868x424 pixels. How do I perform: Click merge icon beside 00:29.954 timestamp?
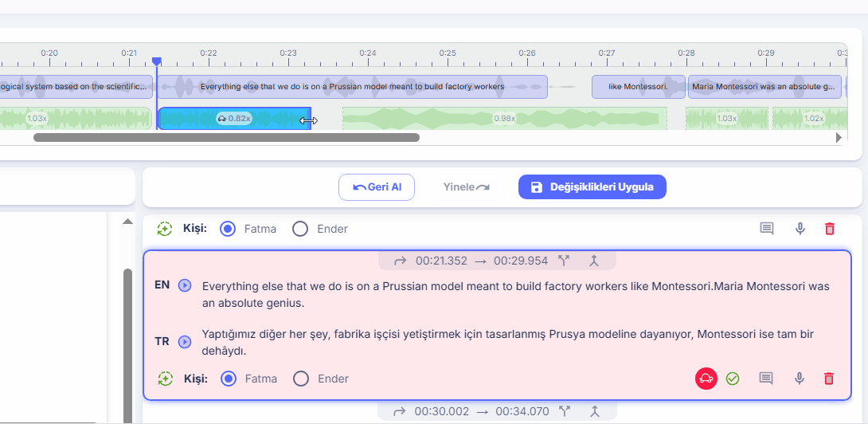click(595, 261)
